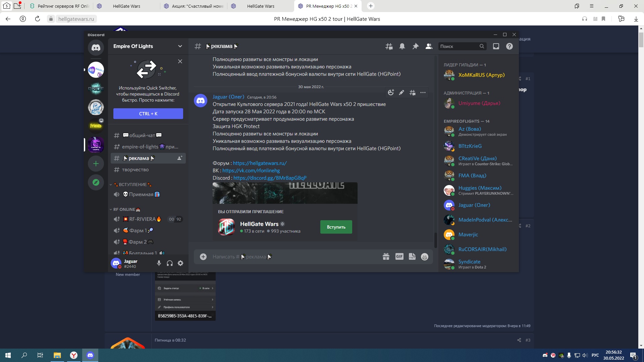The height and width of the screenshot is (362, 644).
Task: Join the Приемная voice channel
Action: coord(148,194)
